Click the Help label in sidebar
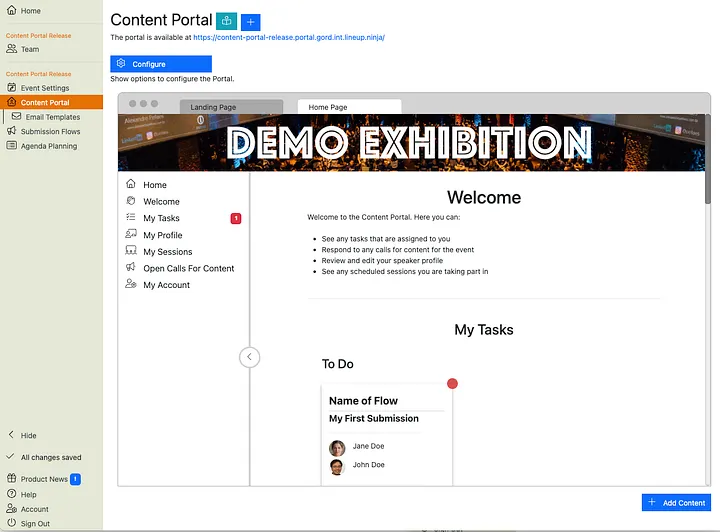The height and width of the screenshot is (532, 720). 28,494
